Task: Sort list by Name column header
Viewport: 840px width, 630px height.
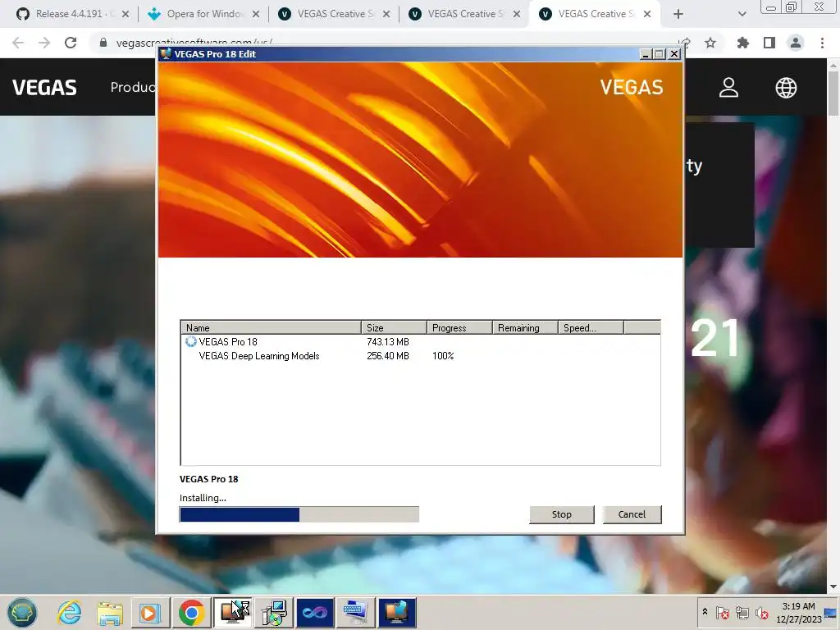Action: pos(271,327)
